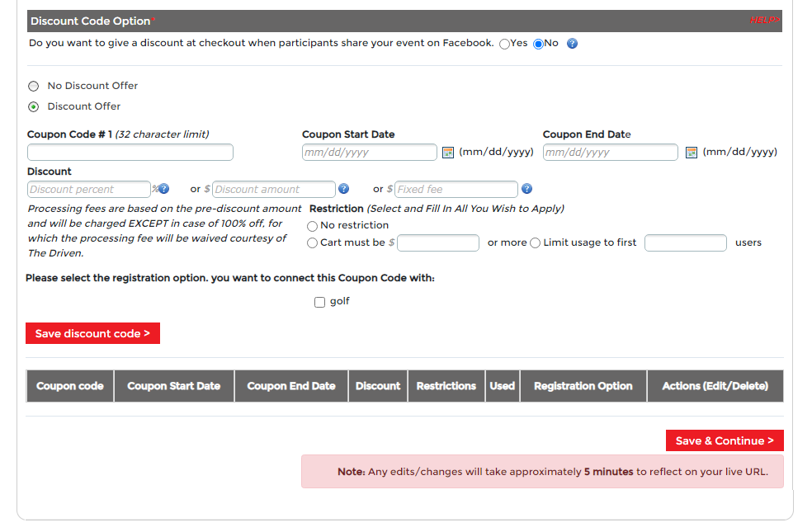Focus the Discount percent input field
This screenshot has width=812, height=532.
pyautogui.click(x=89, y=190)
